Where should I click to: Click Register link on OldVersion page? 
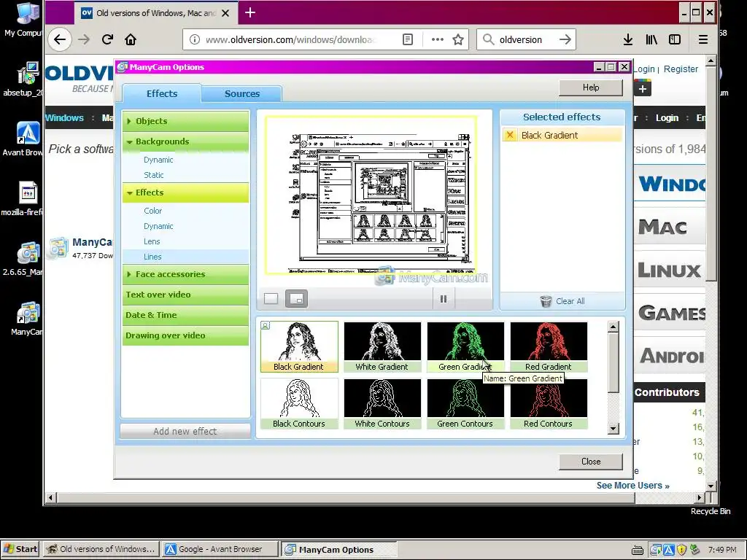click(x=681, y=69)
